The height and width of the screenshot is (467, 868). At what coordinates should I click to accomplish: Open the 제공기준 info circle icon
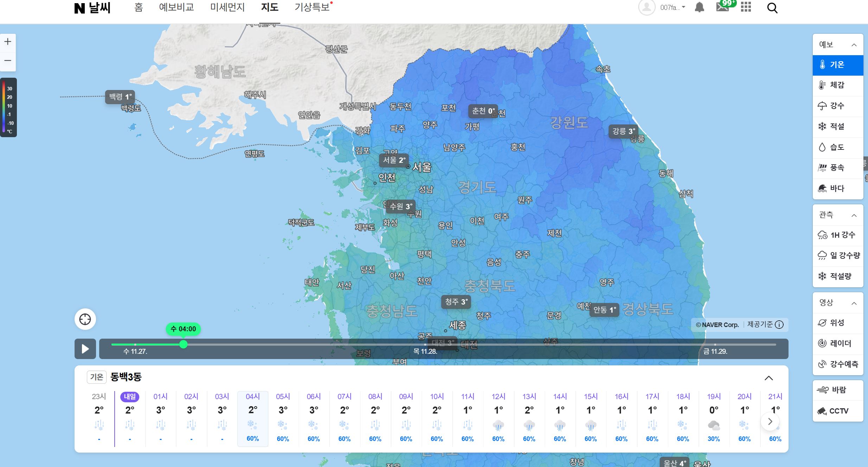(779, 325)
